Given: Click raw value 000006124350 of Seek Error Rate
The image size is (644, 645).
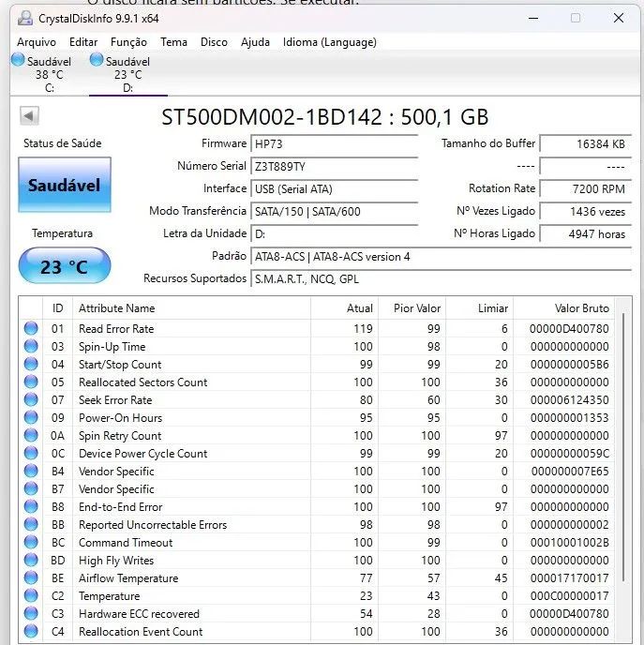Looking at the screenshot, I should pyautogui.click(x=569, y=399).
